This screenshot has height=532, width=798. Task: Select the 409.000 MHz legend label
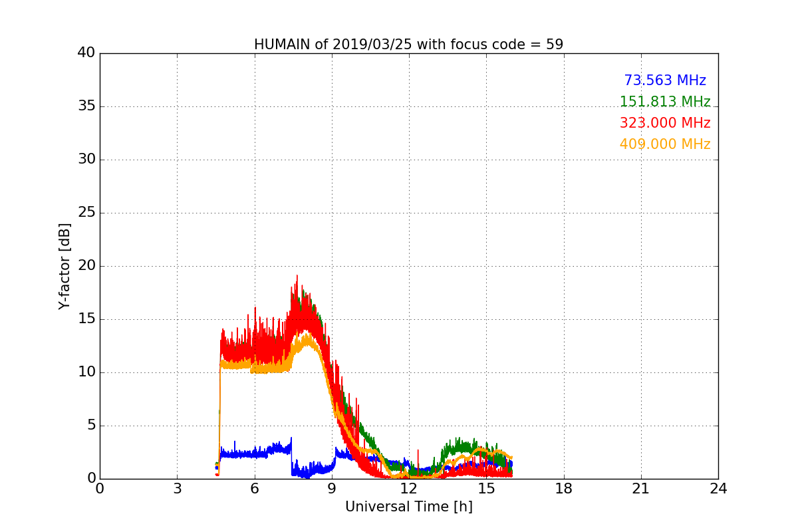click(x=665, y=144)
